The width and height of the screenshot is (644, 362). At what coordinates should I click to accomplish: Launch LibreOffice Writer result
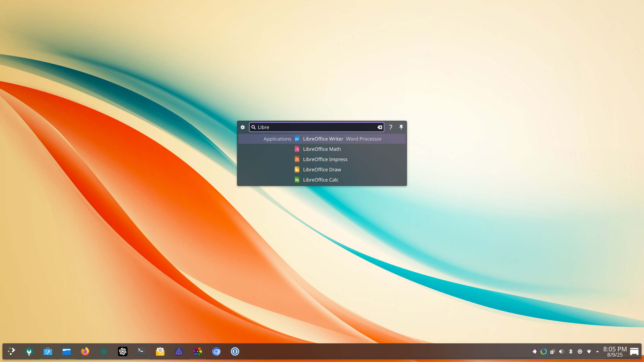click(323, 139)
